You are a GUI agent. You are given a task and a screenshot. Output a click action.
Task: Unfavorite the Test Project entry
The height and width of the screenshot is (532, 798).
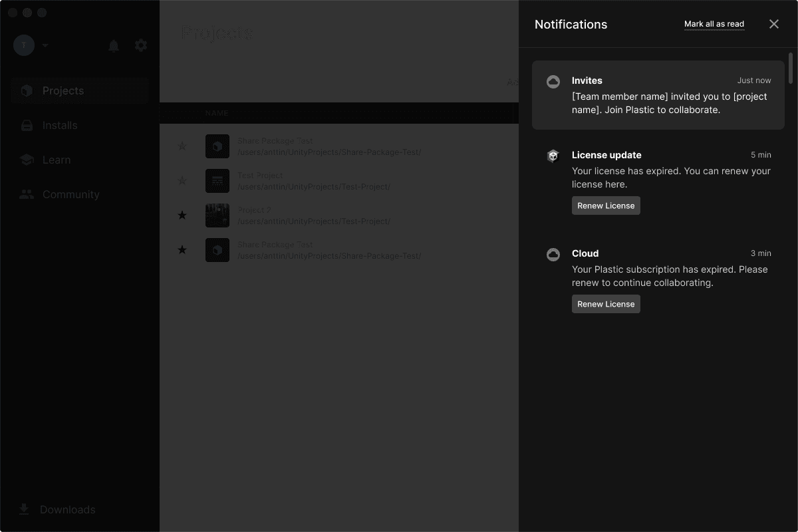pyautogui.click(x=182, y=180)
